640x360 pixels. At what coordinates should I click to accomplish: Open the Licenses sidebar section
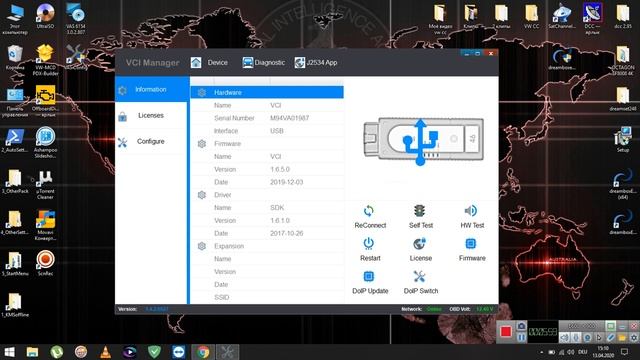(151, 116)
